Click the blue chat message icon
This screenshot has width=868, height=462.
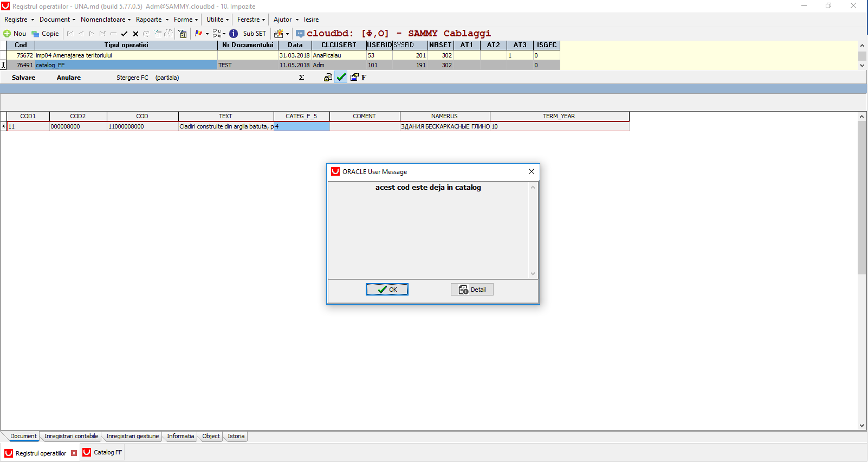click(300, 34)
